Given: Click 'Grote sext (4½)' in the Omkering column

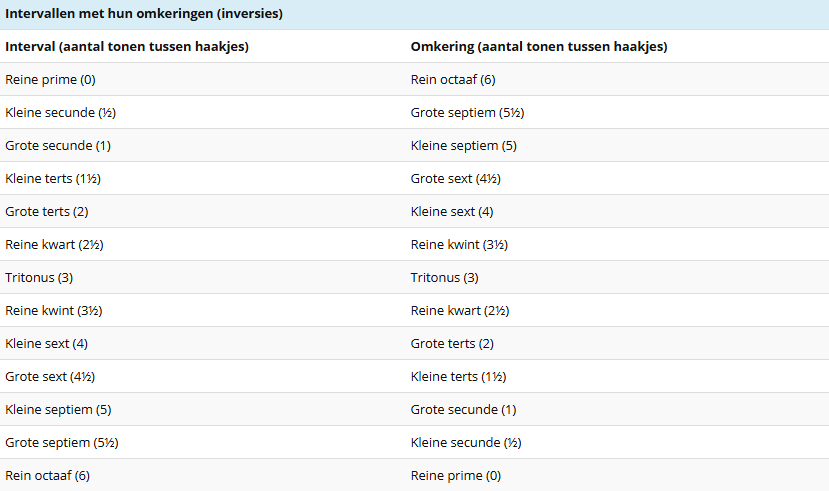Looking at the screenshot, I should point(456,179).
